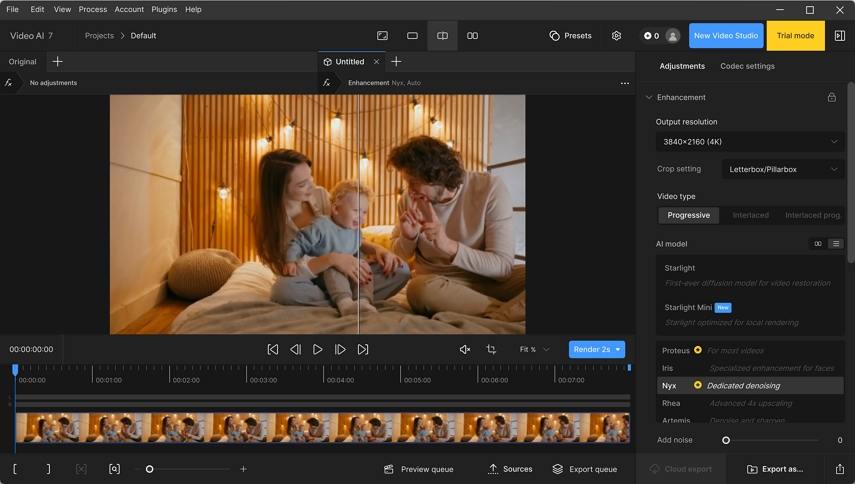Open the Export queue
The width and height of the screenshot is (855, 484).
point(585,469)
